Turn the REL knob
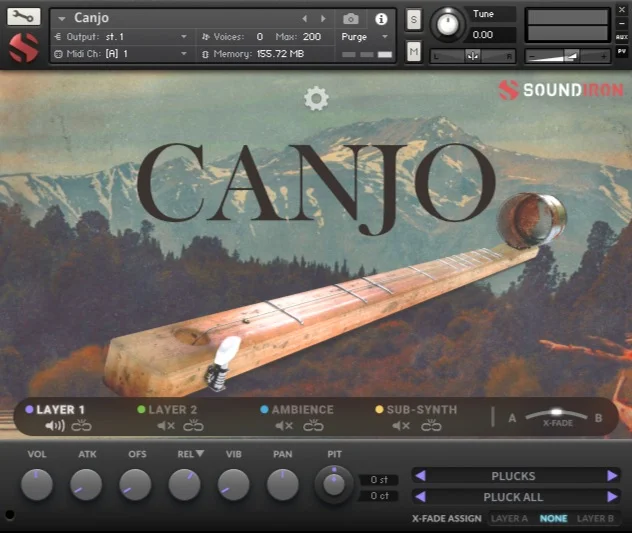 185,484
